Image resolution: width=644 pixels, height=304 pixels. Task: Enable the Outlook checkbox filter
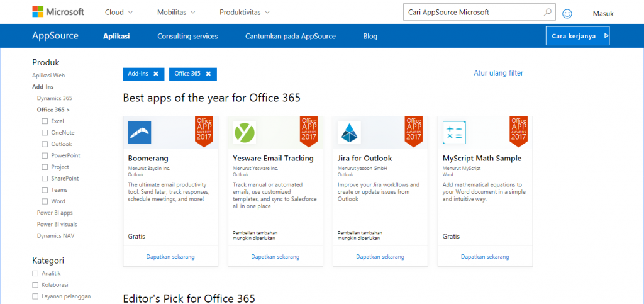pos(45,144)
